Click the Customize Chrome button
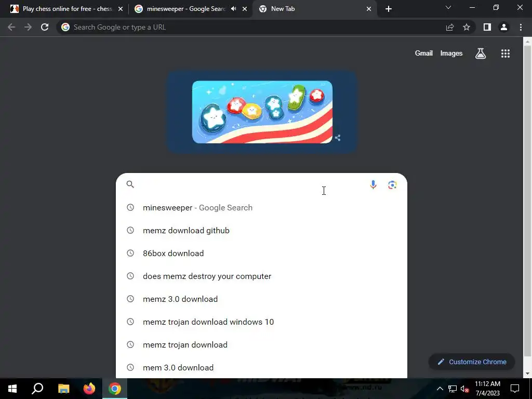The image size is (532, 399). point(472,362)
